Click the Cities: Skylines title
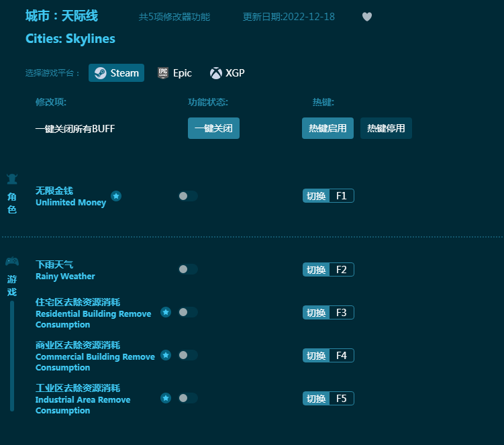Viewport: 504px width, 445px height. coord(70,38)
